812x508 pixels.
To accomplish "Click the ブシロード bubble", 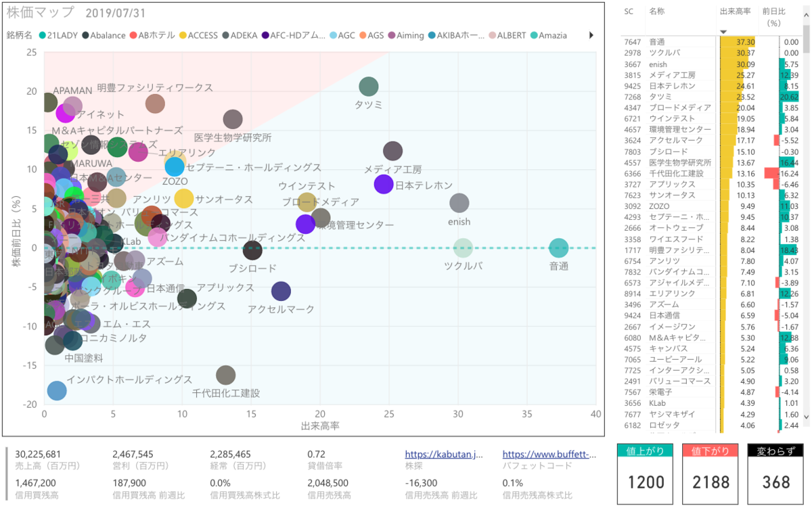I will click(252, 250).
